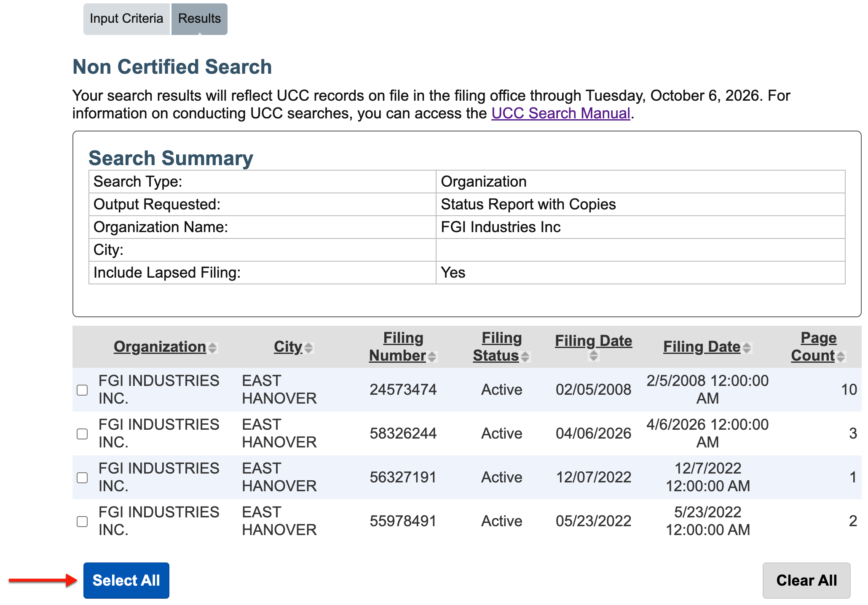Image resolution: width=868 pixels, height=605 pixels.
Task: Click filing date 02/05/2008
Action: tap(593, 390)
